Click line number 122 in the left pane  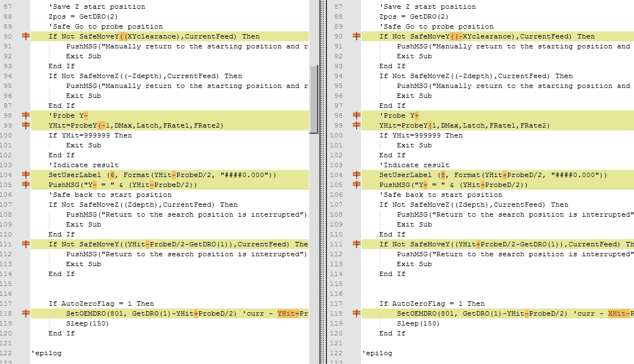6,353
